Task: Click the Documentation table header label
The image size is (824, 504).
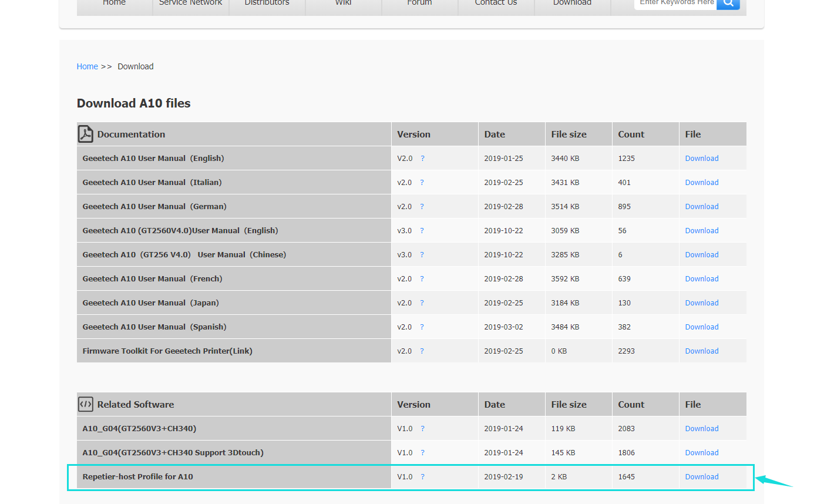Action: coord(131,135)
